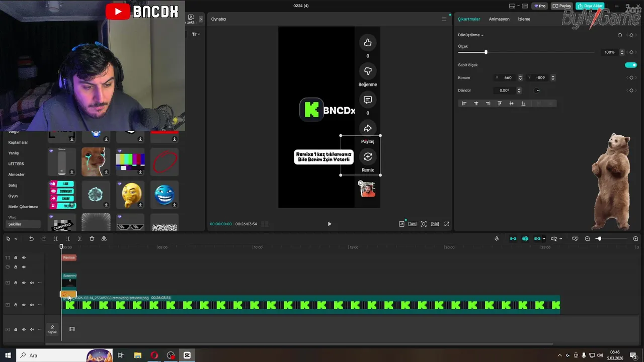Open the linkage dropdown arrow
Viewport: 644px width, 362px height.
[x=544, y=239]
